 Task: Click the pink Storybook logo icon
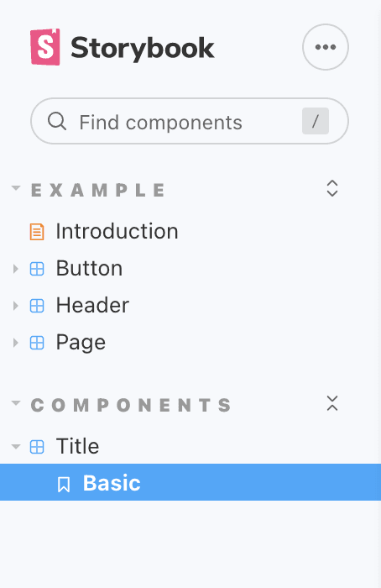coord(45,47)
